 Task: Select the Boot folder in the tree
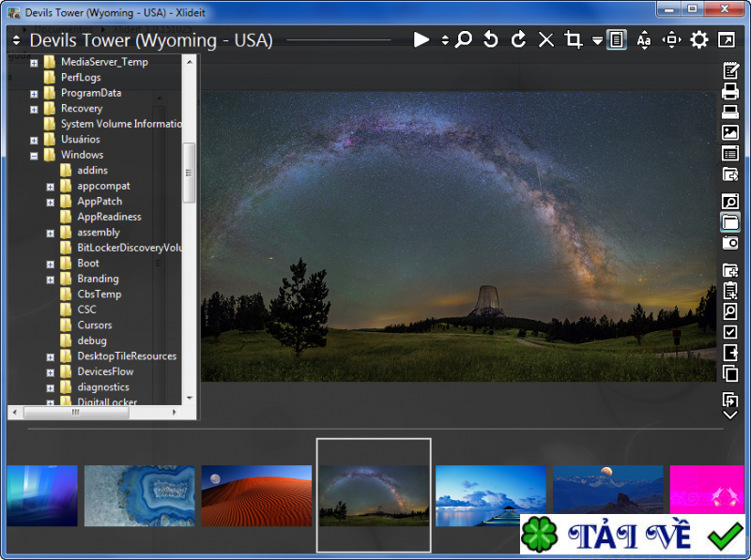(x=88, y=263)
